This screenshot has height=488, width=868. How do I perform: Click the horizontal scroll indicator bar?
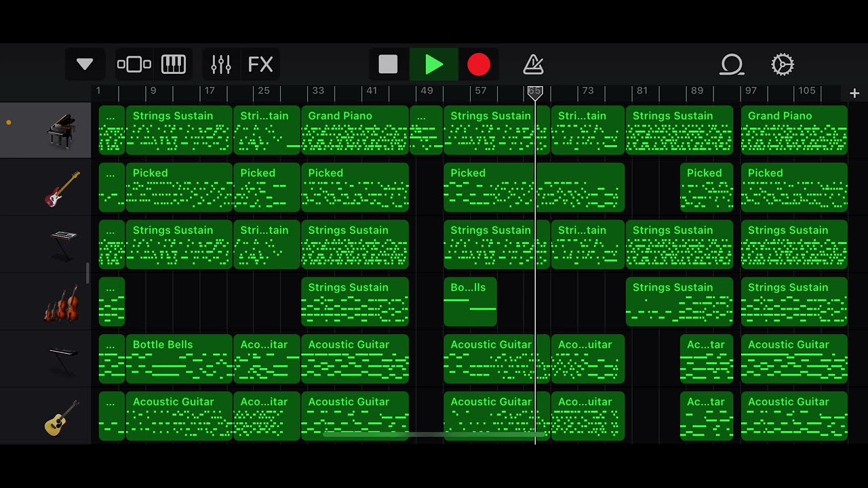coord(434,434)
